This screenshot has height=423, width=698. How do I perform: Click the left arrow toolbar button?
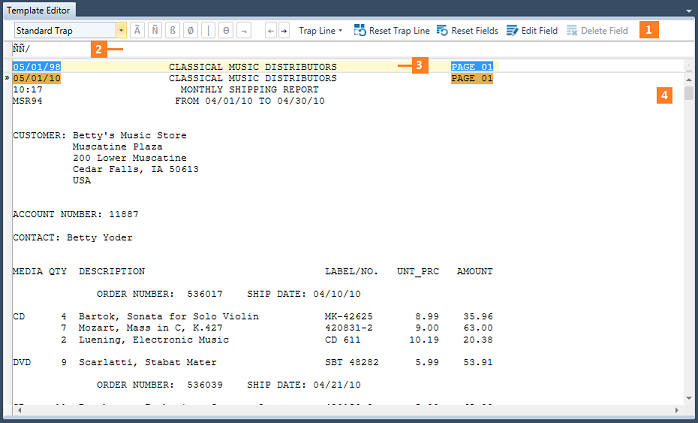(x=270, y=31)
